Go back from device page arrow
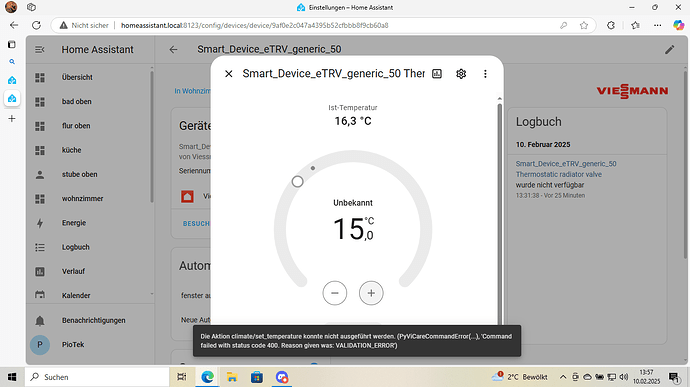Image resolution: width=690 pixels, height=387 pixels. 173,49
